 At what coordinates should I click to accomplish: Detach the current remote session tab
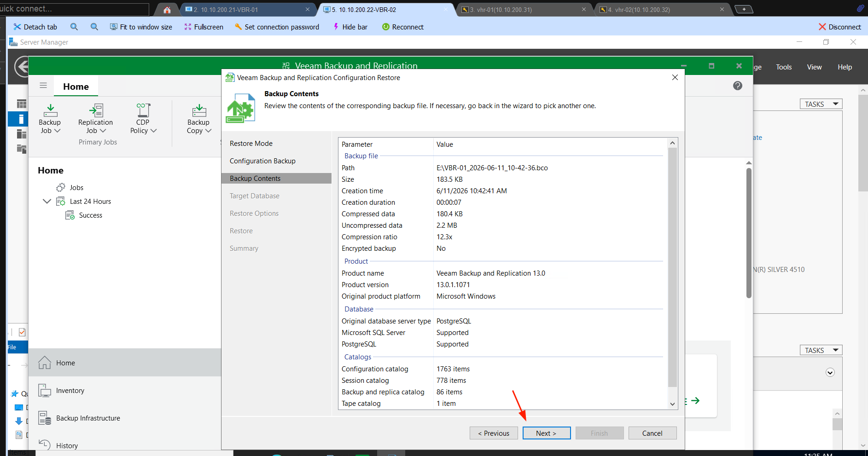tap(35, 27)
